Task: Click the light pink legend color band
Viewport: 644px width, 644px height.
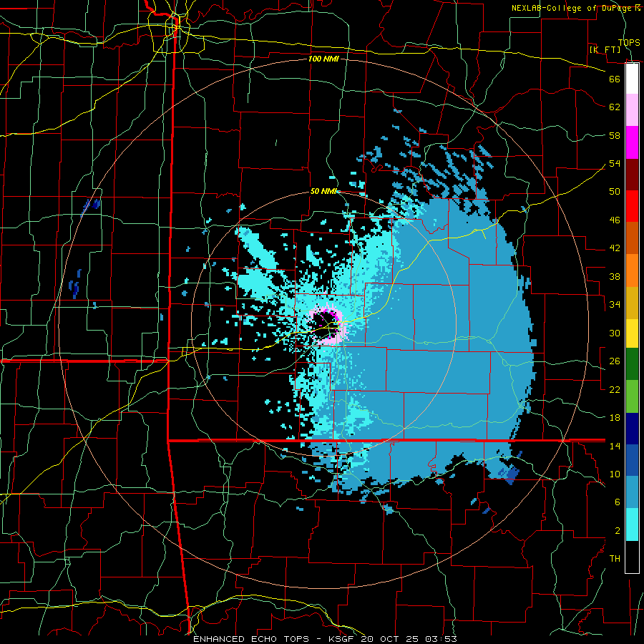Action: point(632,110)
